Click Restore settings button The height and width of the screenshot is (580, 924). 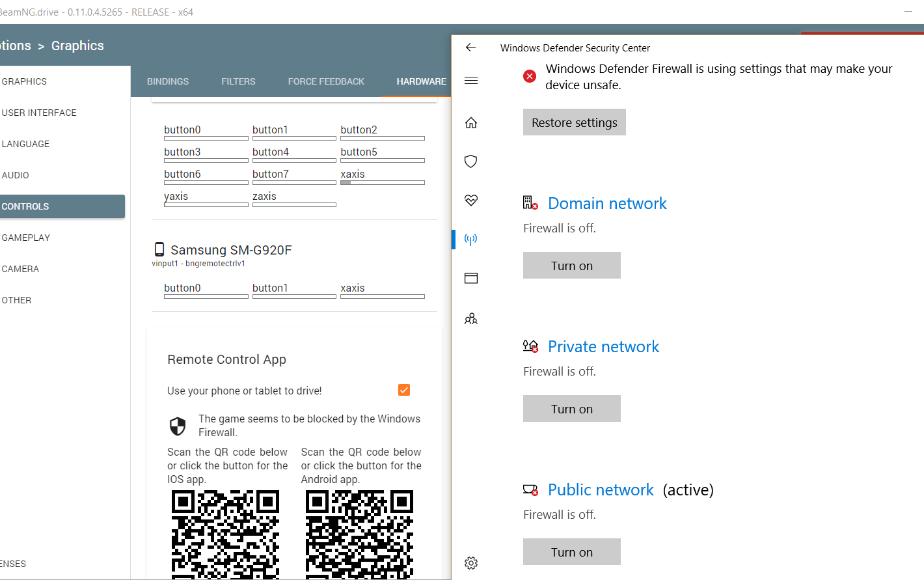[x=575, y=122]
